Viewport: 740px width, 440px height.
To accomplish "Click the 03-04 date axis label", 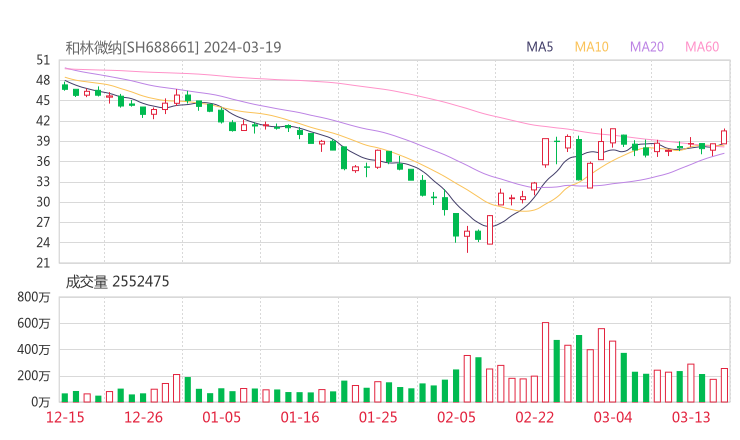I will point(613,417).
